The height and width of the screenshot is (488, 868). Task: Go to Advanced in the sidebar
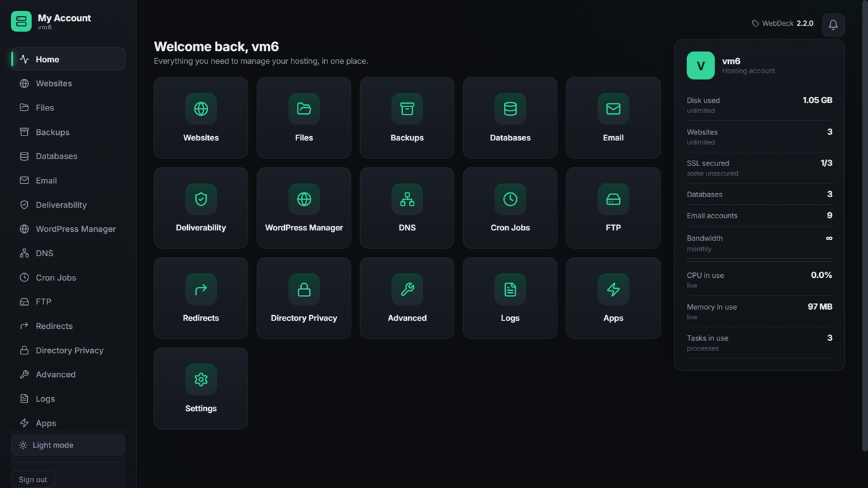68,374
